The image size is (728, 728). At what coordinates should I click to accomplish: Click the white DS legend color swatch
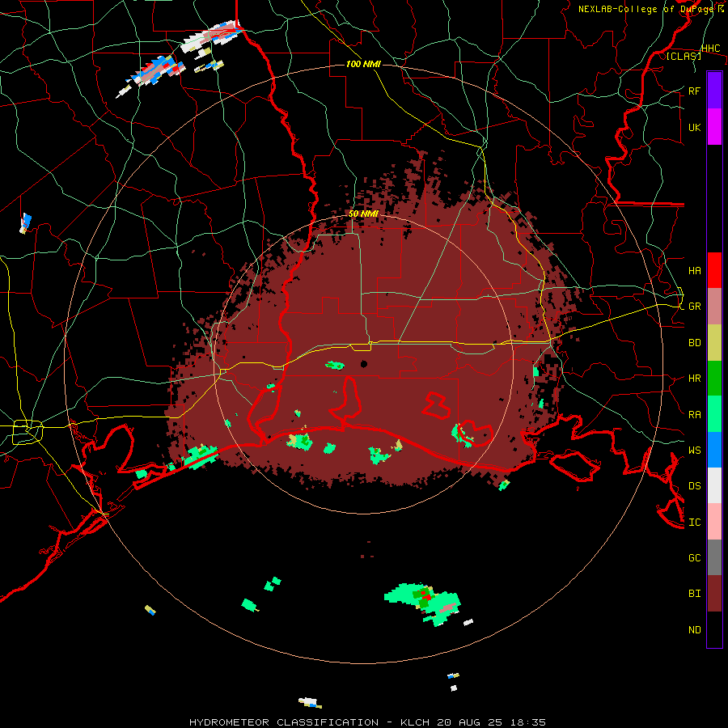click(714, 485)
